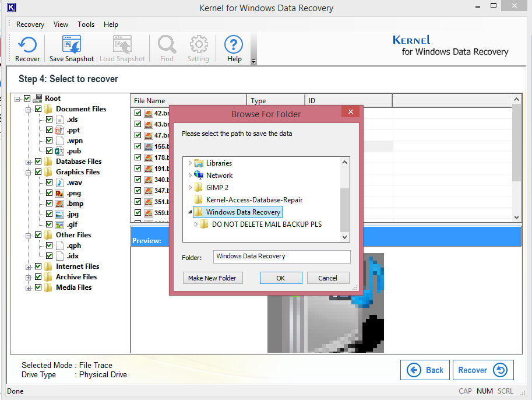Click the Kernel app icon in title bar
The height and width of the screenshot is (400, 532).
pyautogui.click(x=12, y=8)
